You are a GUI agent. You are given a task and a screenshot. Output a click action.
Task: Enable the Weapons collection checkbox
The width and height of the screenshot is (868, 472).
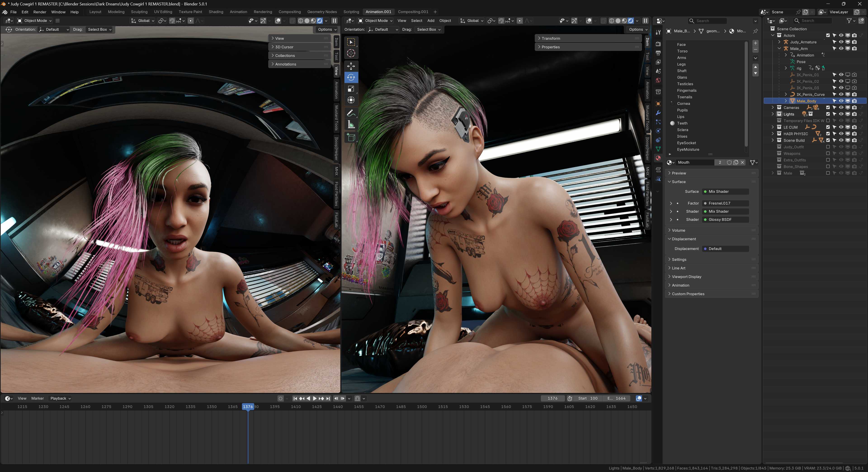coord(828,154)
